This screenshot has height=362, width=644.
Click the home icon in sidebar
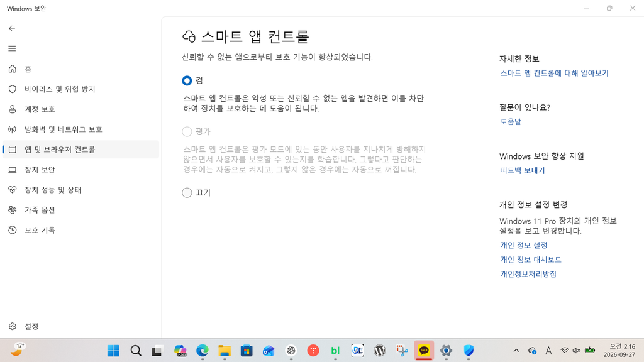coord(13,69)
